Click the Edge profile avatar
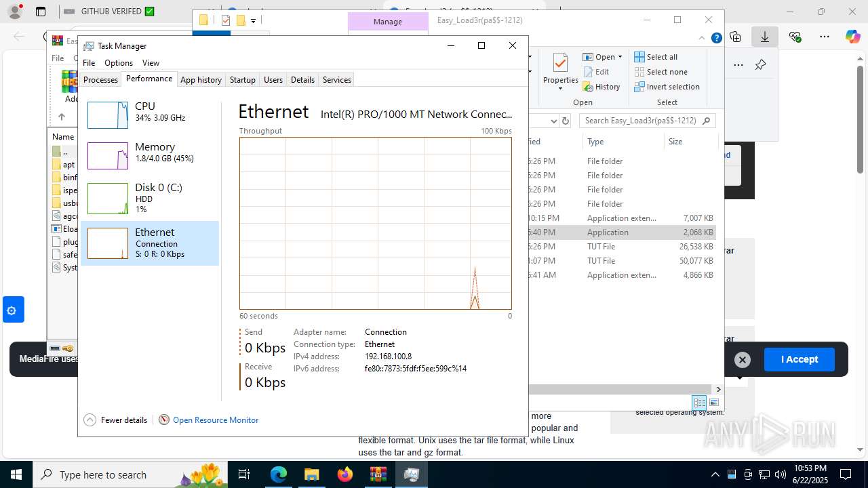Viewport: 868px width, 488px height. coord(14,12)
